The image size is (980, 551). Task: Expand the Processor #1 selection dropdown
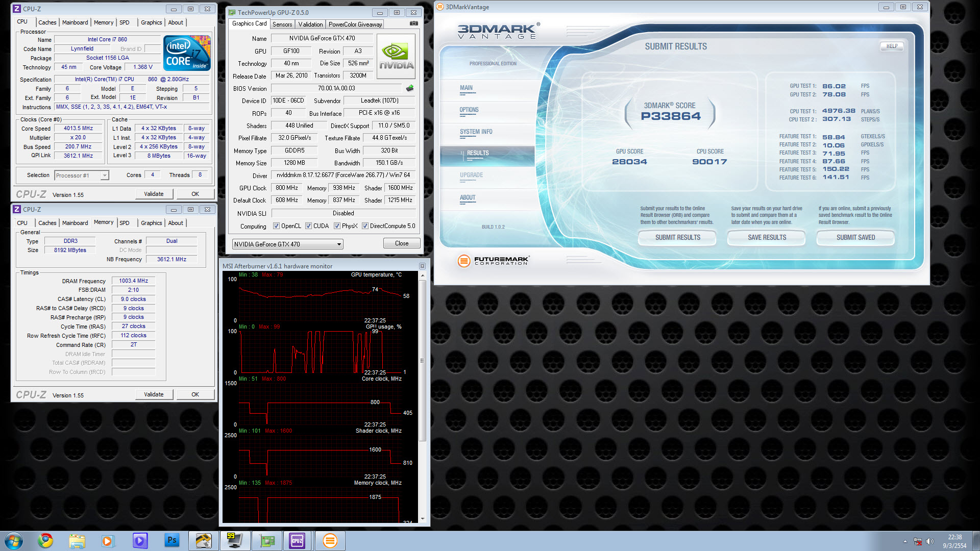105,176
